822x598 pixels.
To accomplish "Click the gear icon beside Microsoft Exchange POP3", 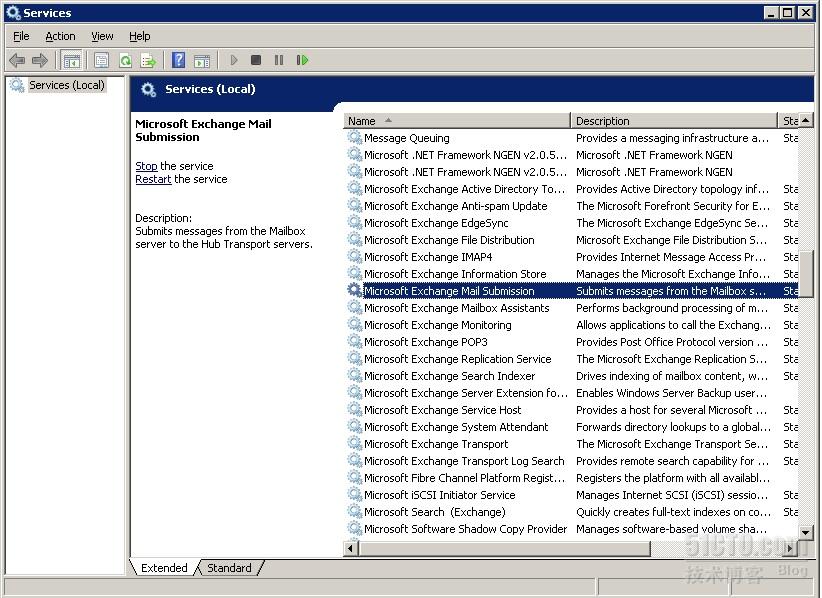I will (355, 342).
